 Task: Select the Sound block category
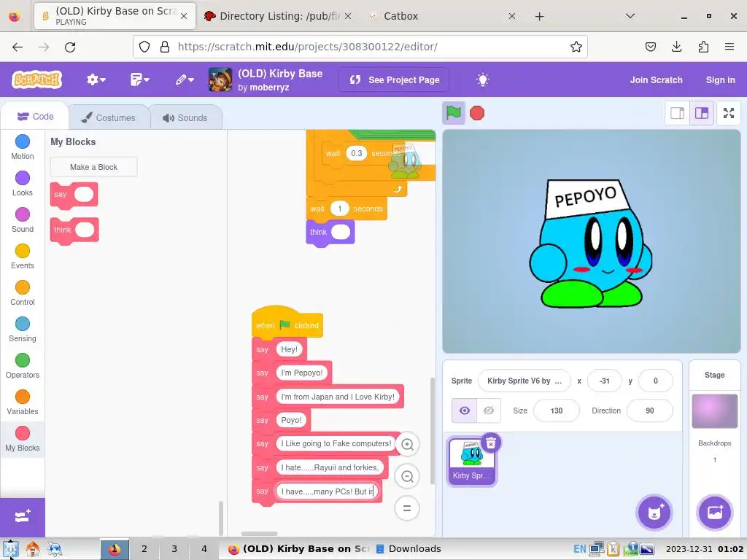click(23, 220)
